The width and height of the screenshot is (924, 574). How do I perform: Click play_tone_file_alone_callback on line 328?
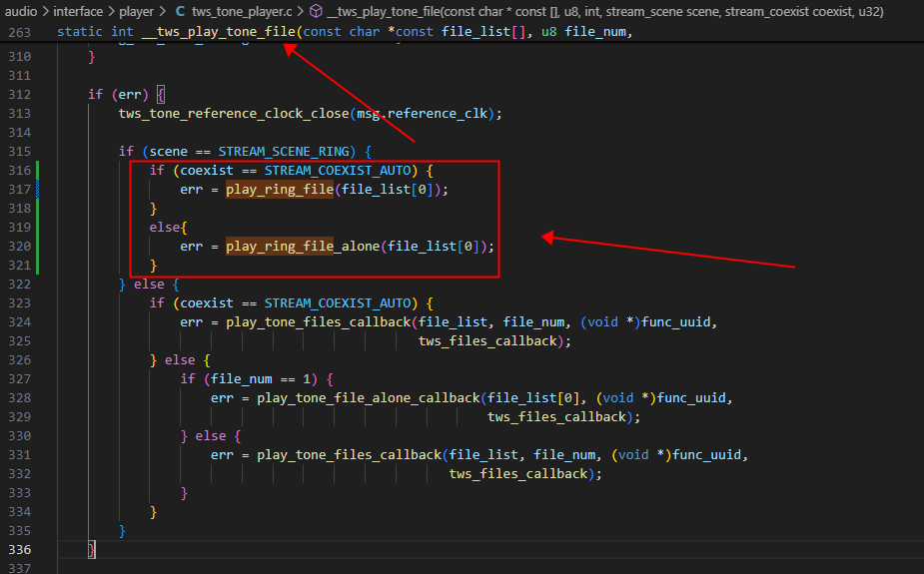click(x=369, y=398)
